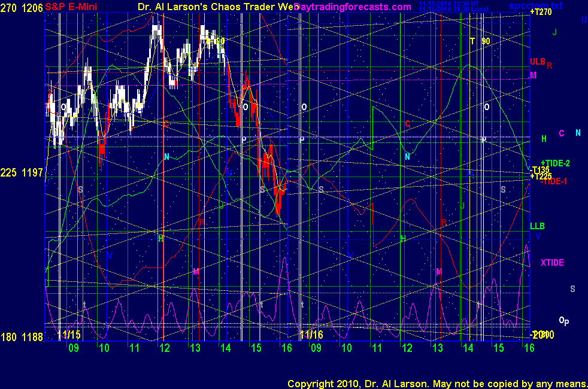Click hour 13 of the 11/16 session
Screen dimensions: 588x389
pos(438,348)
